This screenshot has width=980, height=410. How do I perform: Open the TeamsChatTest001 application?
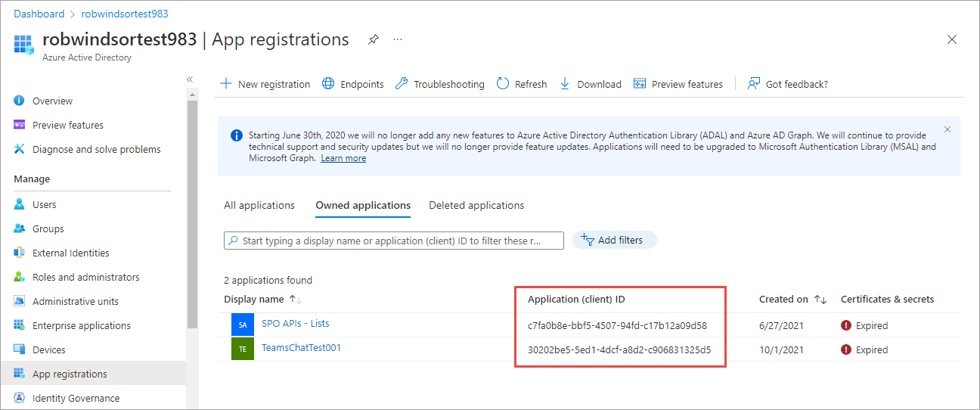coord(302,347)
